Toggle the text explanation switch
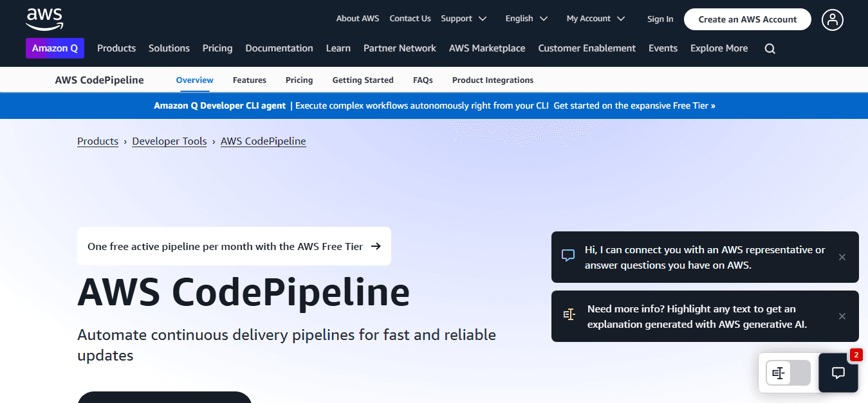 (788, 373)
